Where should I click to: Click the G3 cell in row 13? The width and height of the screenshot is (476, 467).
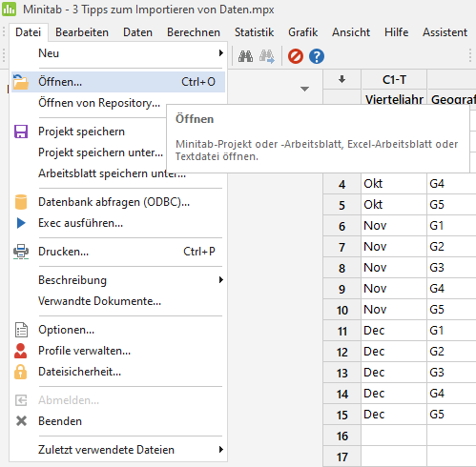451,373
